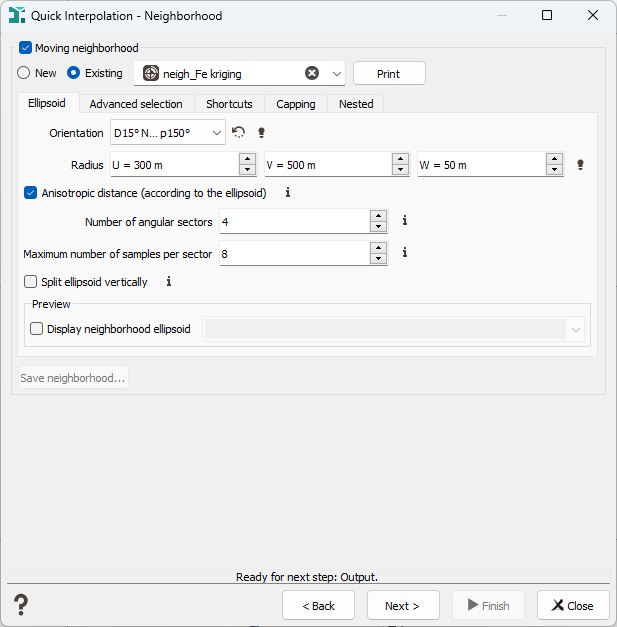Expand the existing neighborhood dropdown
The width and height of the screenshot is (617, 627).
coord(337,74)
